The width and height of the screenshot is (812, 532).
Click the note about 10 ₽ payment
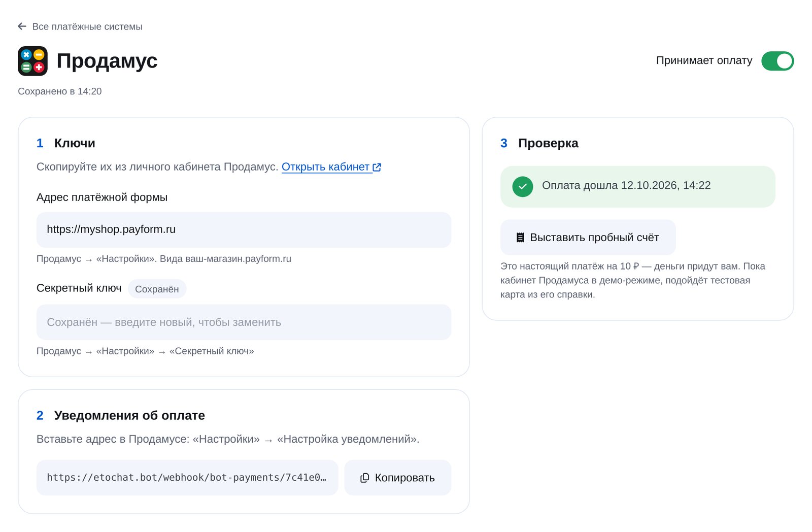(633, 280)
